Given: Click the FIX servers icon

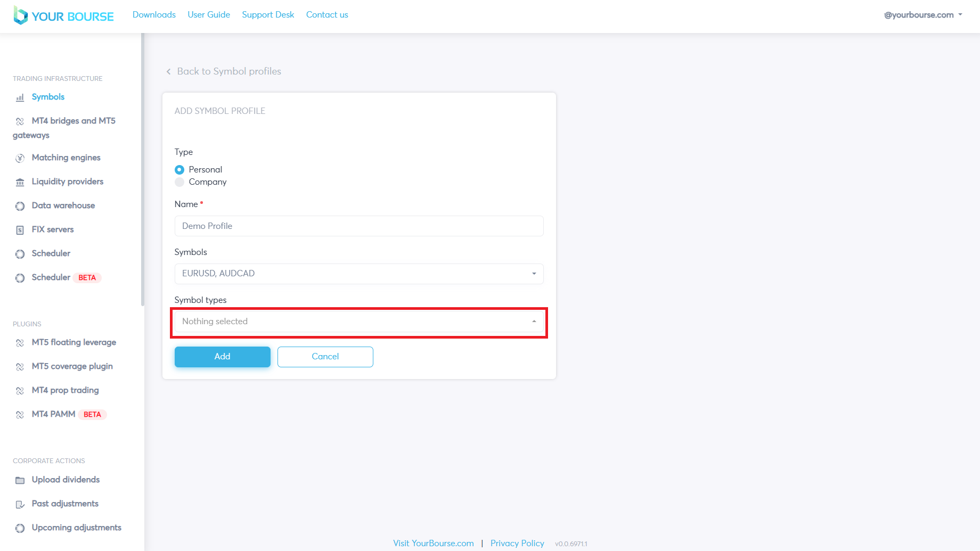Looking at the screenshot, I should click(x=20, y=230).
